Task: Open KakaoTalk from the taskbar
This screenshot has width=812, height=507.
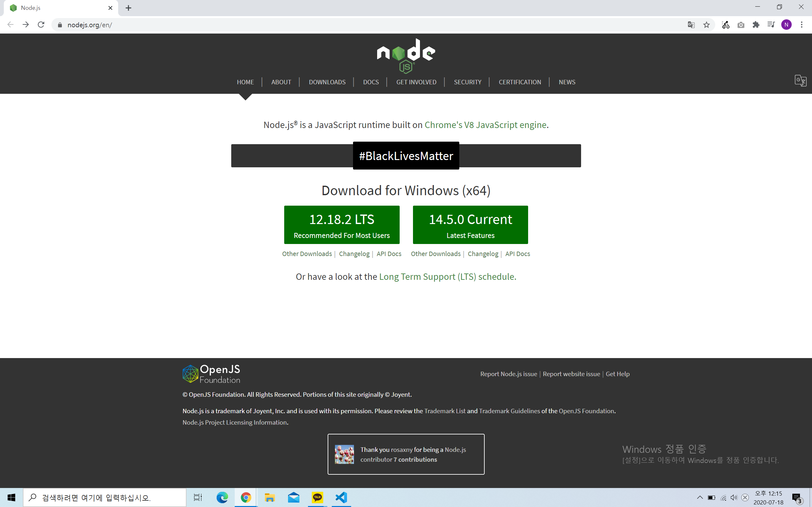Action: point(317,497)
